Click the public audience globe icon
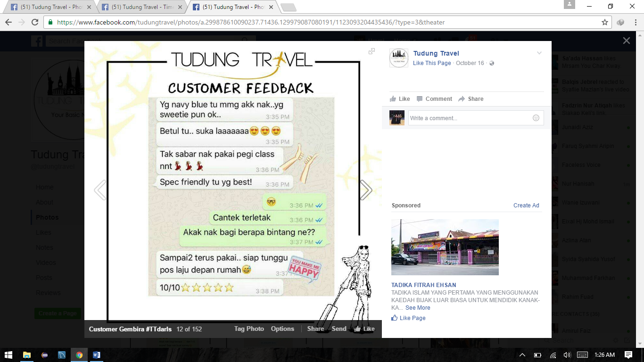Viewport: 644px width, 362px height. coord(492,63)
